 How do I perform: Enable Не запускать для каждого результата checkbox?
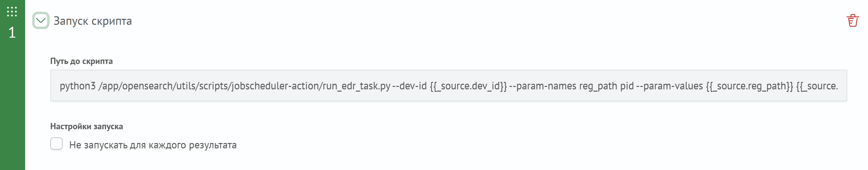56,144
